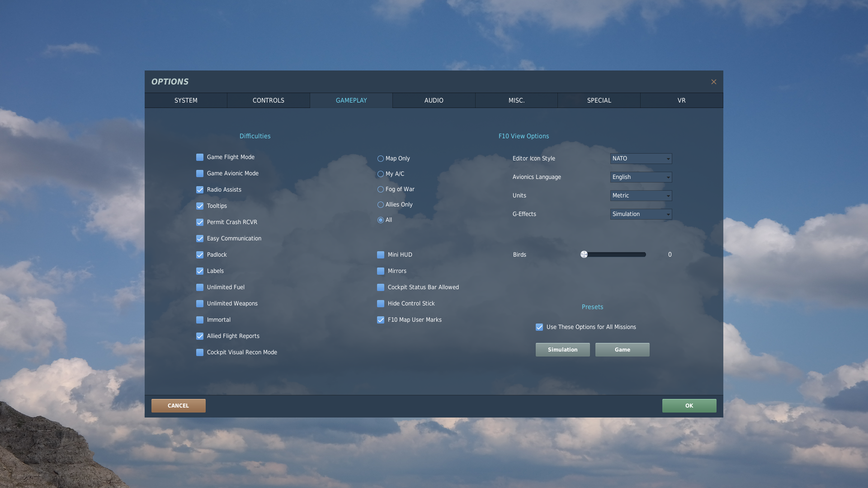
Task: Apply the Simulation preset
Action: coord(562,350)
